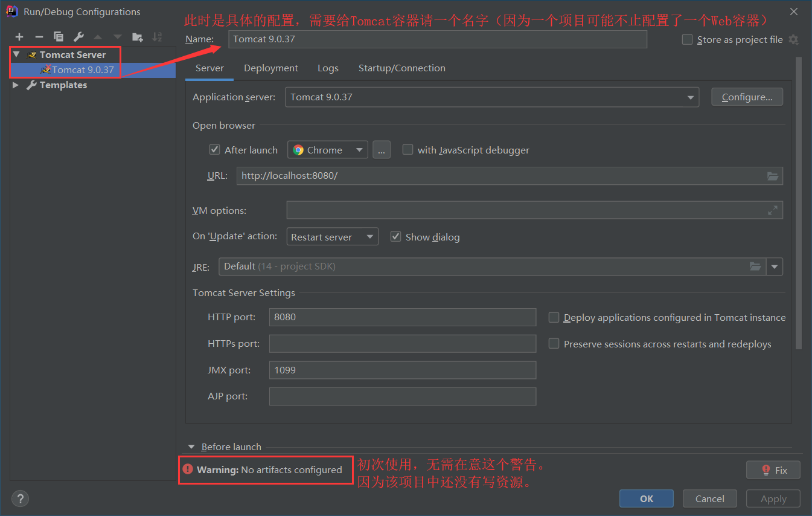This screenshot has width=812, height=516.
Task: Open gear options beside Store as project file
Action: click(x=793, y=40)
